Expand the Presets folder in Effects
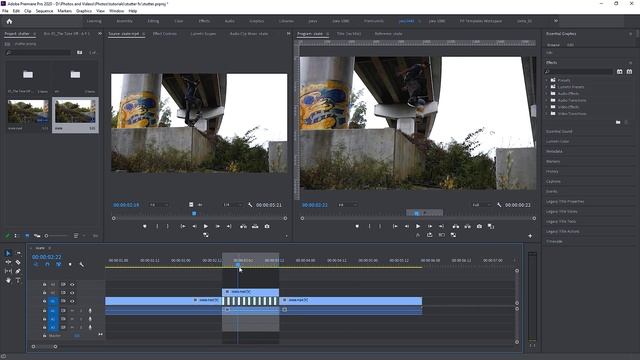Viewport: 640px width, 360px height. click(547, 80)
